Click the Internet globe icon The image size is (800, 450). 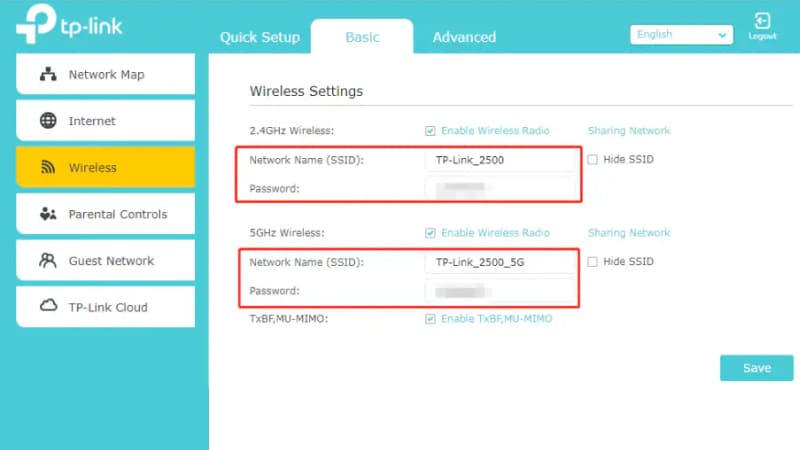pos(48,120)
